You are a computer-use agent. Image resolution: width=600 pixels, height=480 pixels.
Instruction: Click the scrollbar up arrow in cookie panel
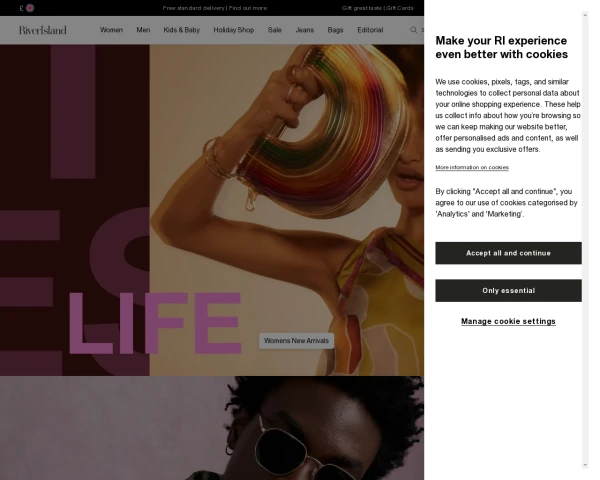[x=585, y=15]
